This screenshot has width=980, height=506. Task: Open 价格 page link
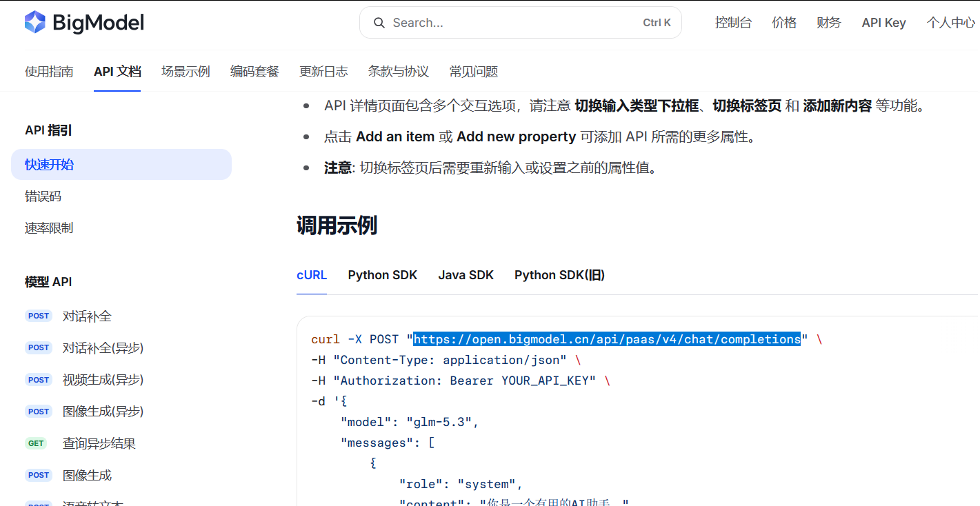click(x=784, y=23)
